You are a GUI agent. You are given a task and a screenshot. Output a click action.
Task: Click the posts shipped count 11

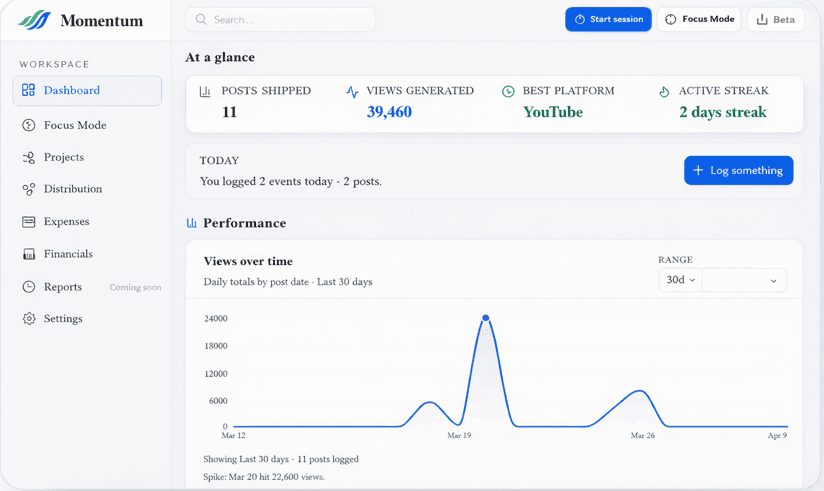(230, 112)
